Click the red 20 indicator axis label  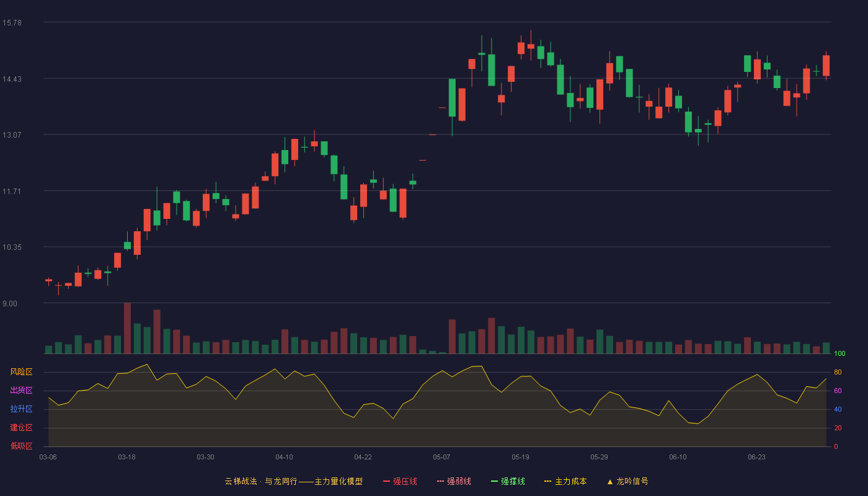[838, 428]
